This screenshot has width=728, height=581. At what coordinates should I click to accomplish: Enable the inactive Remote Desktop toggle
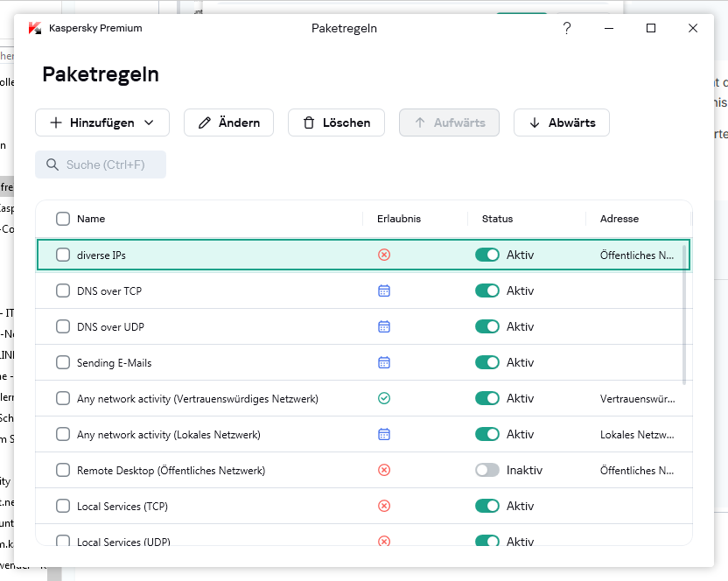(x=486, y=470)
